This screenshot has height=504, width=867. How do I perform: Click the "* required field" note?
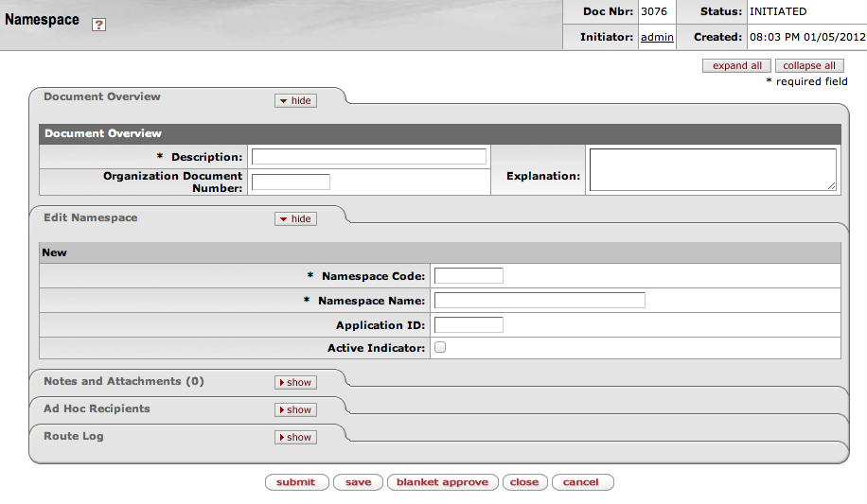click(x=806, y=81)
